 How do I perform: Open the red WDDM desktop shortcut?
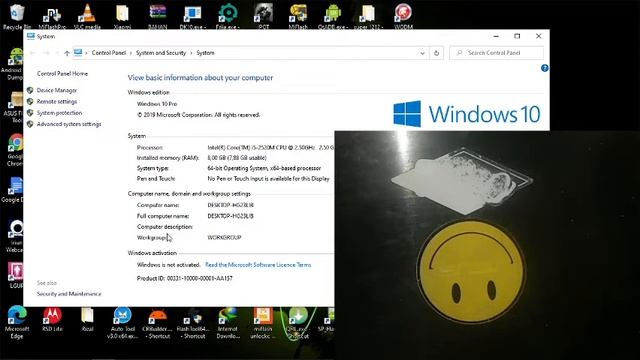[403, 16]
